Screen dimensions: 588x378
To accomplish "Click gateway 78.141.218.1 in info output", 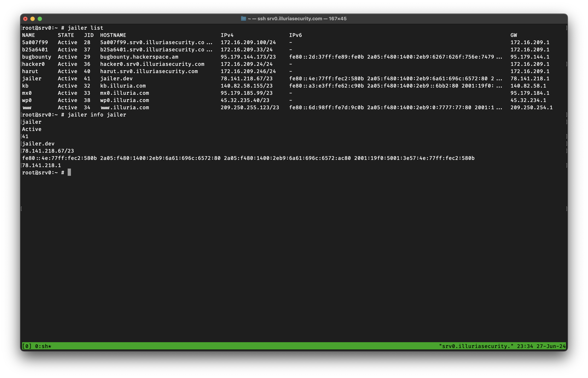I will [41, 165].
